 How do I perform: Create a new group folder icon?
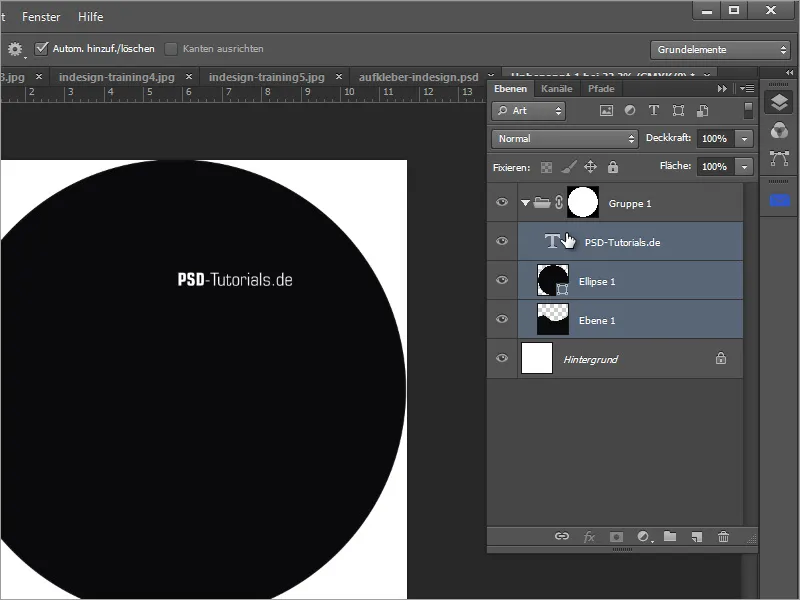click(670, 536)
